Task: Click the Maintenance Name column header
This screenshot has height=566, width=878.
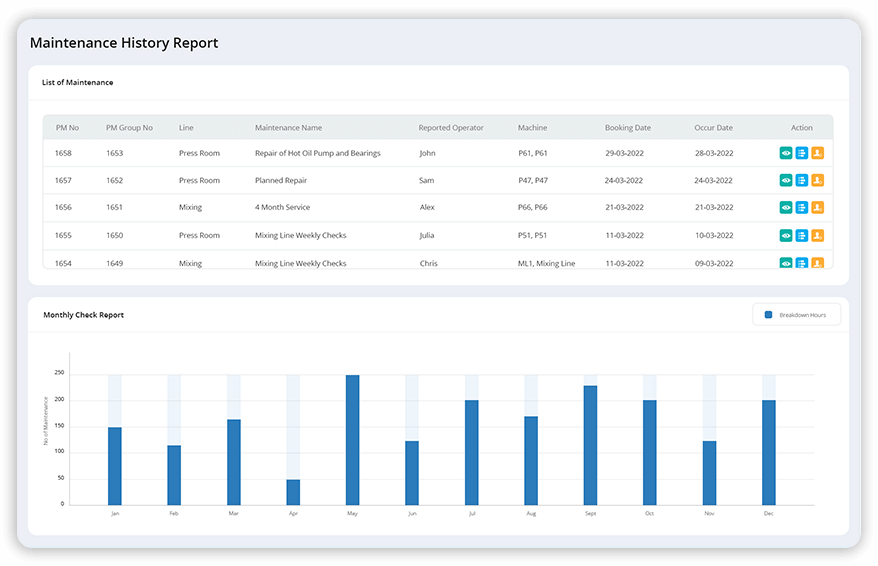Action: pos(288,128)
